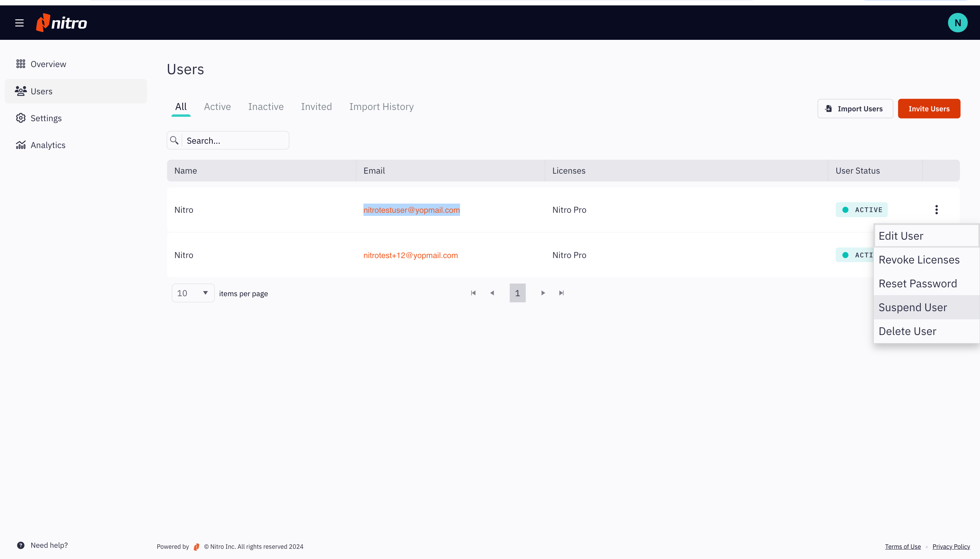Select Suspend User from context menu
This screenshot has height=559, width=980.
pyautogui.click(x=913, y=307)
